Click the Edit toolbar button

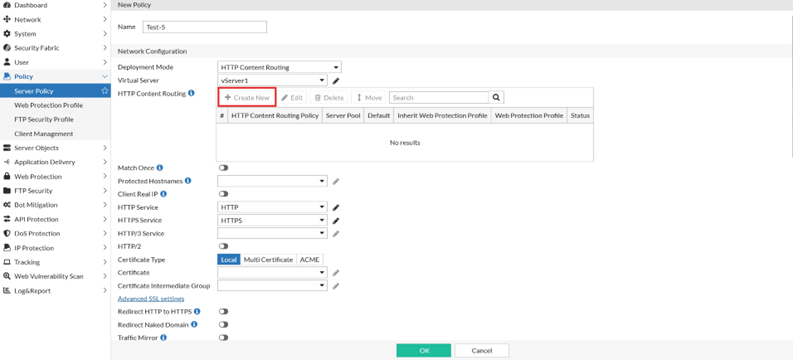click(292, 98)
